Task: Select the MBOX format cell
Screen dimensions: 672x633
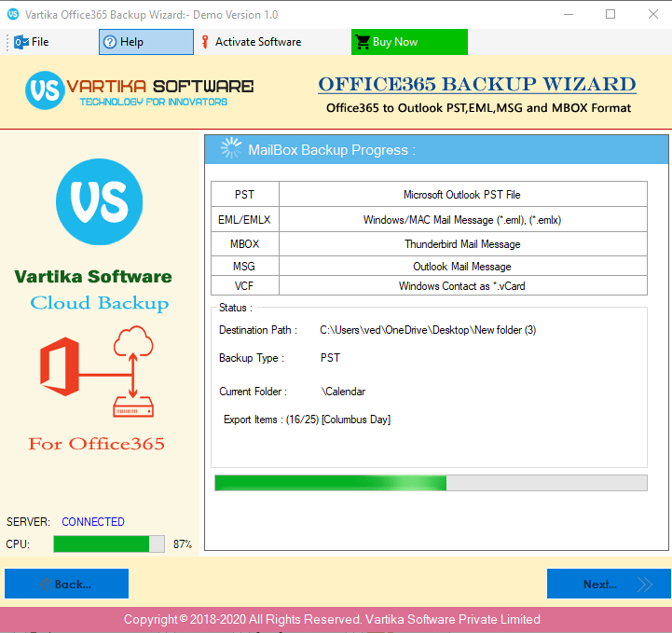Action: [x=245, y=244]
